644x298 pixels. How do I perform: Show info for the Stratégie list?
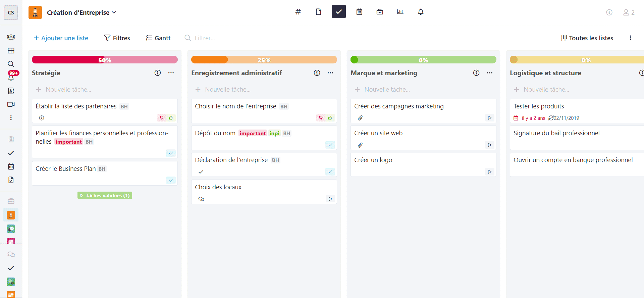(x=158, y=73)
